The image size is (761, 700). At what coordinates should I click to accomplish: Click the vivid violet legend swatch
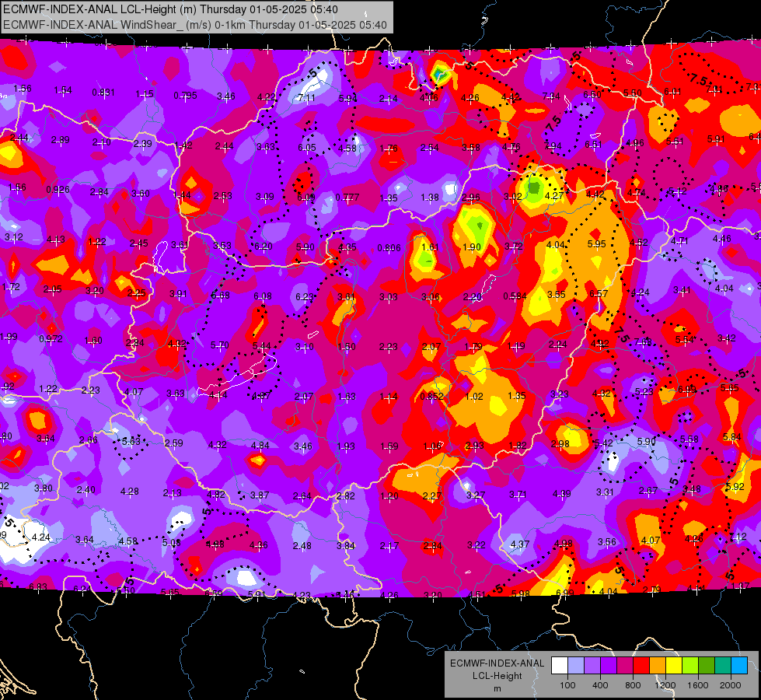point(609,665)
